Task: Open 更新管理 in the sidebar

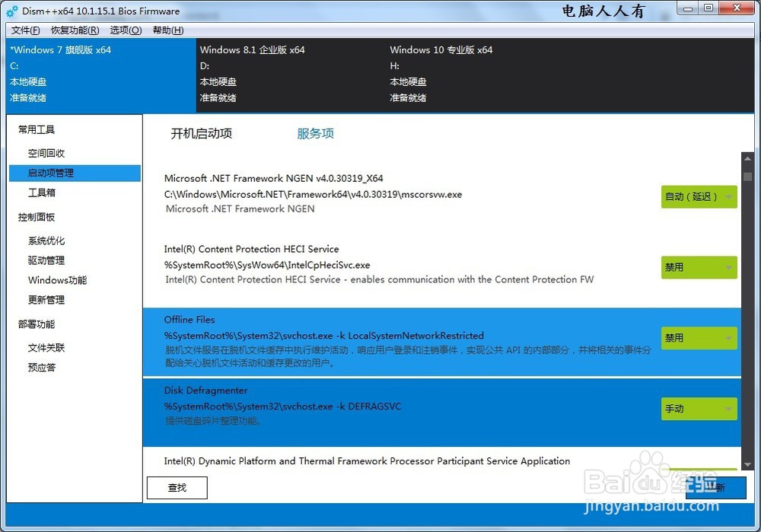Action: (x=46, y=300)
